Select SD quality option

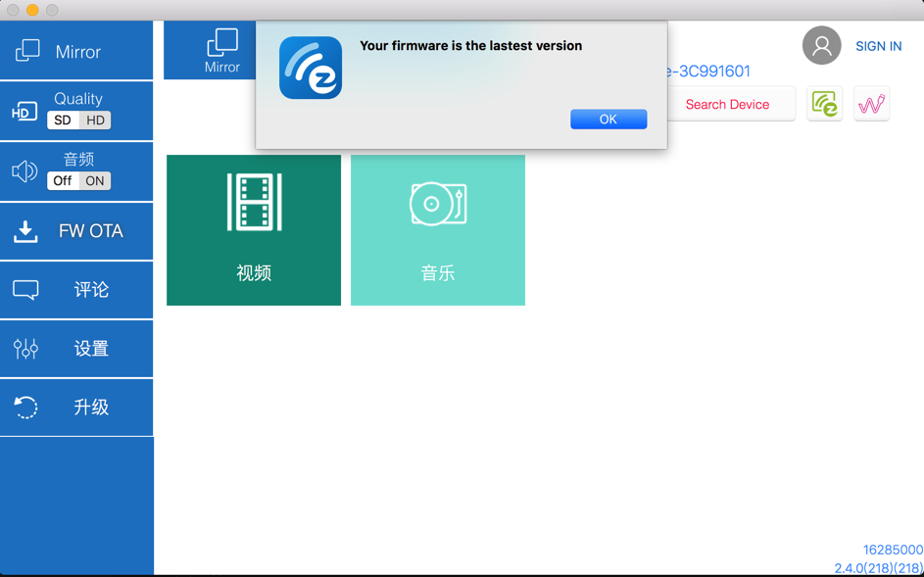(x=63, y=120)
